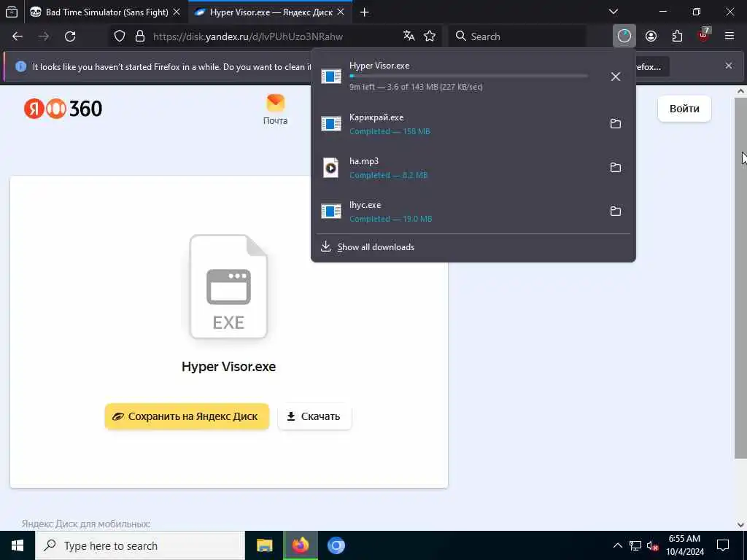The width and height of the screenshot is (747, 560).
Task: Open the 6:55 AM clock calendar
Action: pyautogui.click(x=684, y=545)
